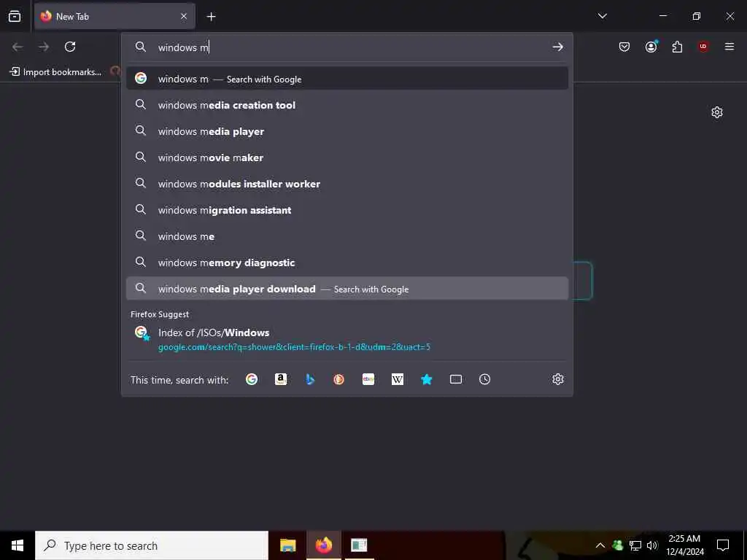747x560 pixels.
Task: Open the Windows Start menu
Action: 18,545
